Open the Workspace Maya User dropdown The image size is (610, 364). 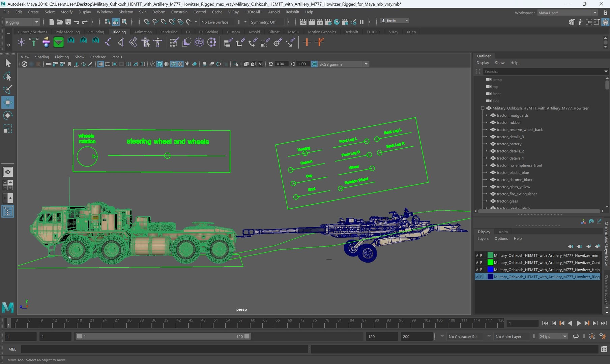point(568,13)
